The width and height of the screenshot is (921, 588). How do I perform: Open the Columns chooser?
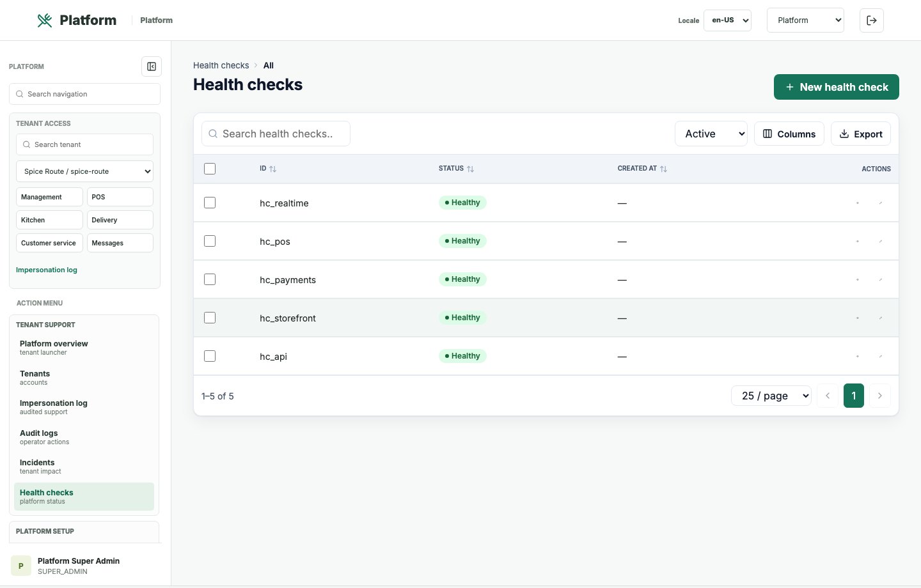(x=789, y=134)
